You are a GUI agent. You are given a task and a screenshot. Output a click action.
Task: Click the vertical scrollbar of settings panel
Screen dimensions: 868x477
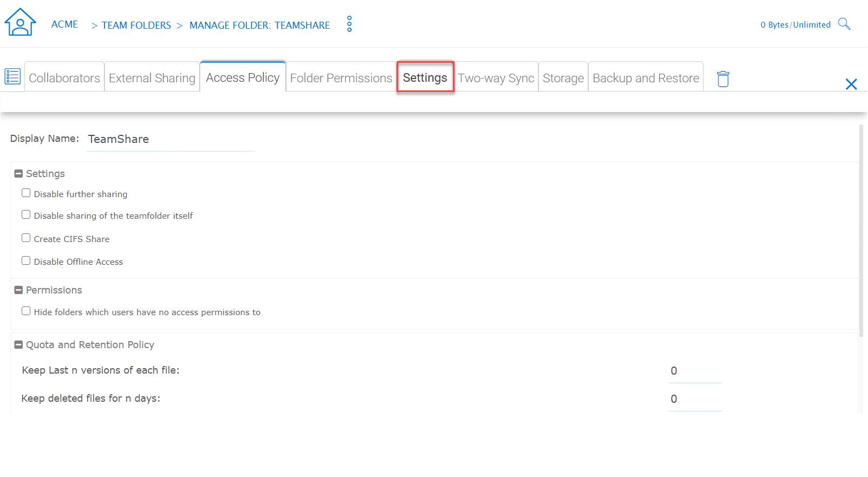click(x=862, y=230)
